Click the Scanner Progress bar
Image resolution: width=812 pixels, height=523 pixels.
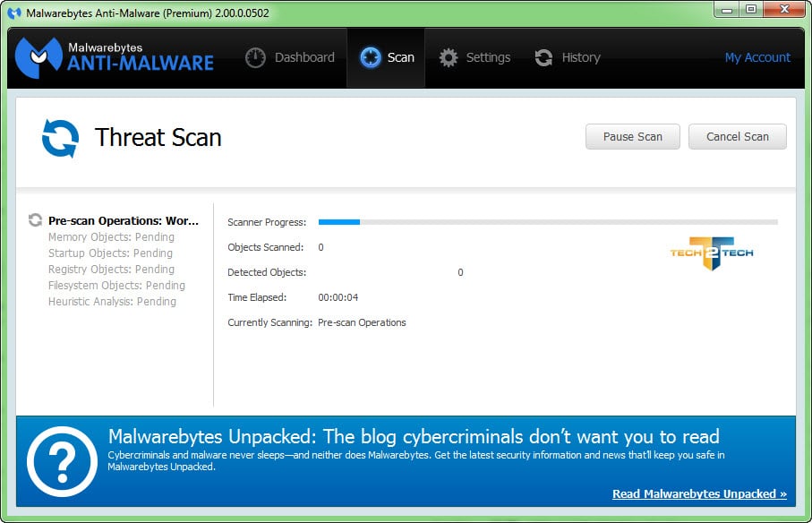point(548,222)
